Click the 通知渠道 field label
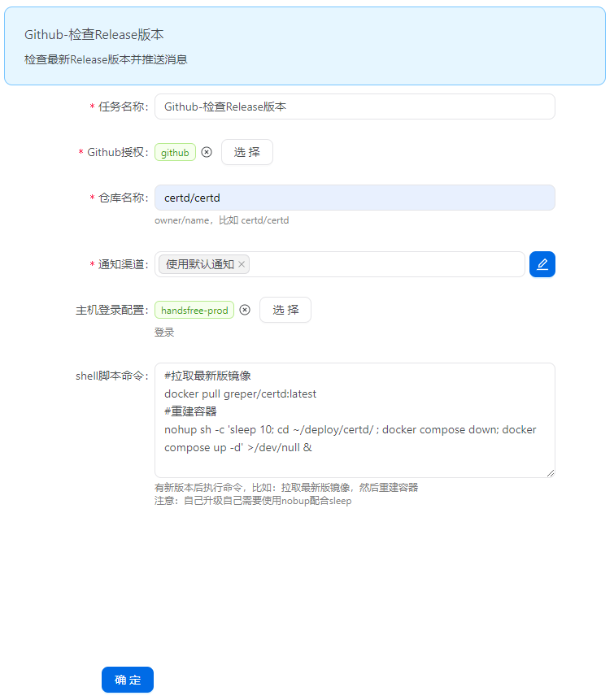This screenshot has height=700, width=614. [122, 264]
